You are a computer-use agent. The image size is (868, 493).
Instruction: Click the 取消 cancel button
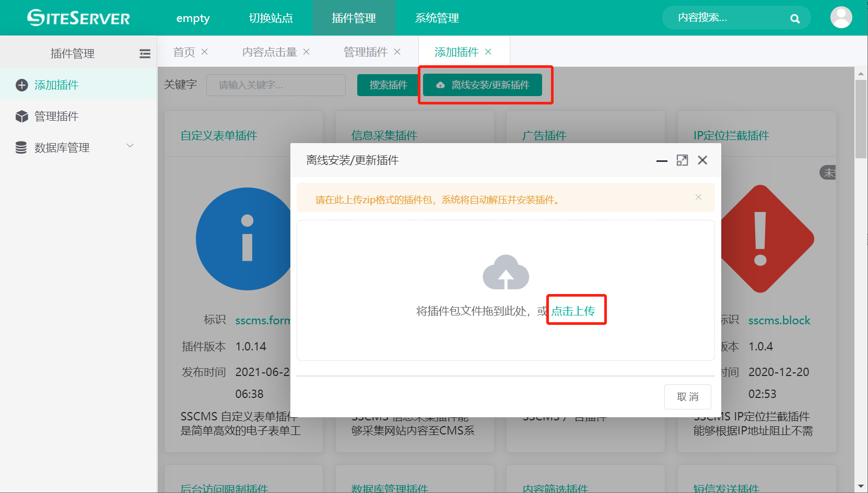click(687, 397)
